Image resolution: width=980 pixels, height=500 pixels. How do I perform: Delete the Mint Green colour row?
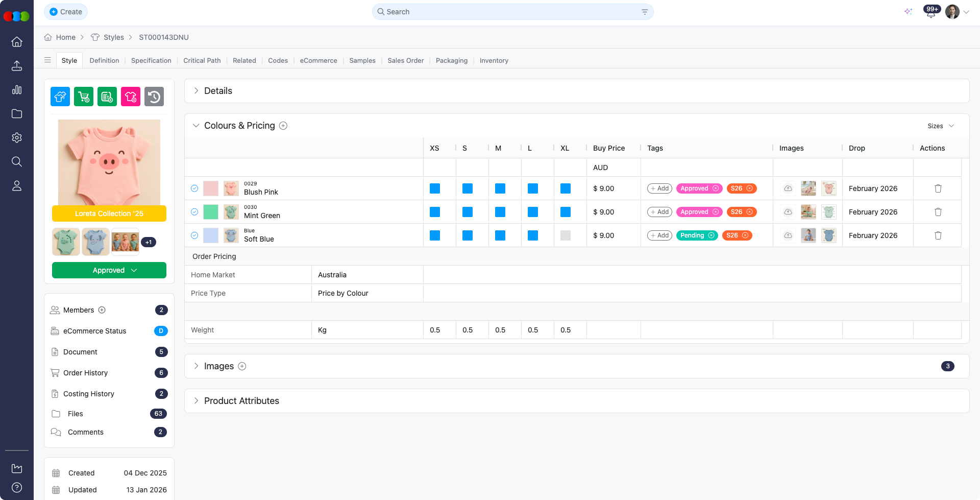tap(938, 212)
